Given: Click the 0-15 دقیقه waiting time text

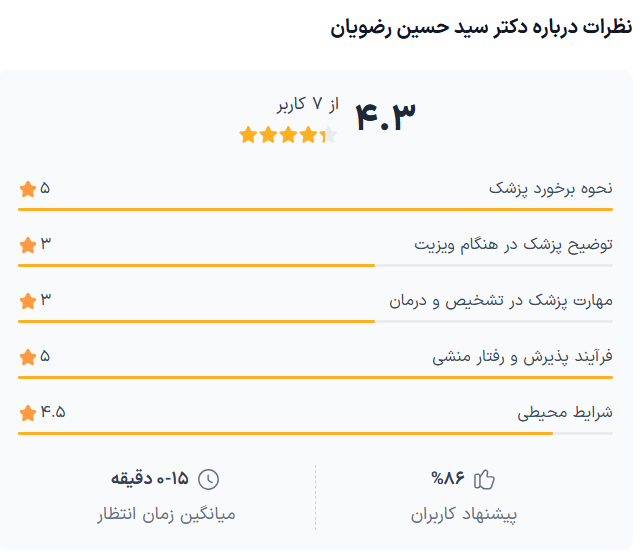Looking at the screenshot, I should click(x=149, y=479).
